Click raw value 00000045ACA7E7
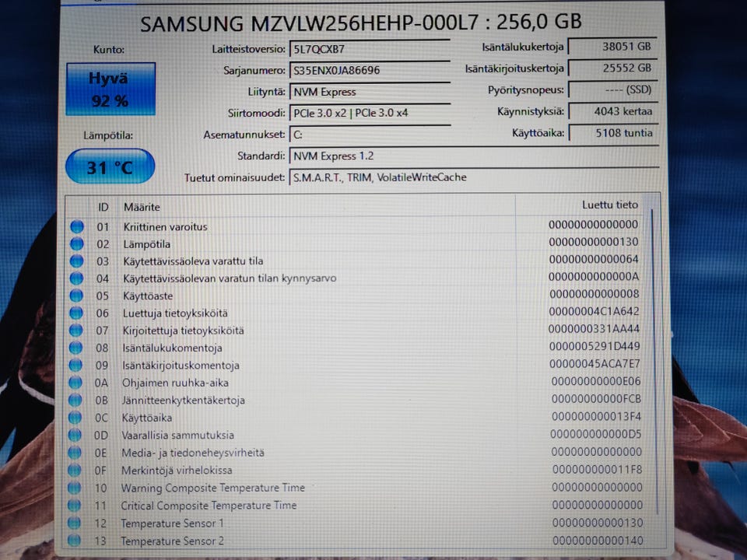747x560 pixels. [594, 364]
